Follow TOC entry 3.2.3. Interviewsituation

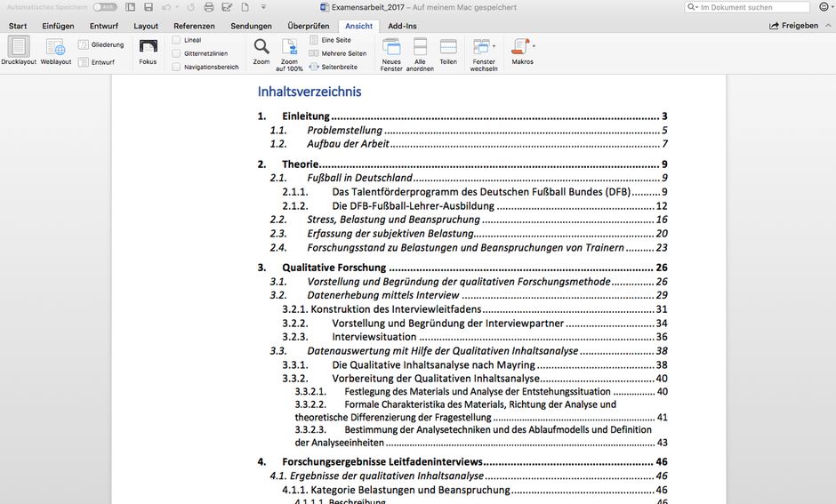[x=475, y=337]
